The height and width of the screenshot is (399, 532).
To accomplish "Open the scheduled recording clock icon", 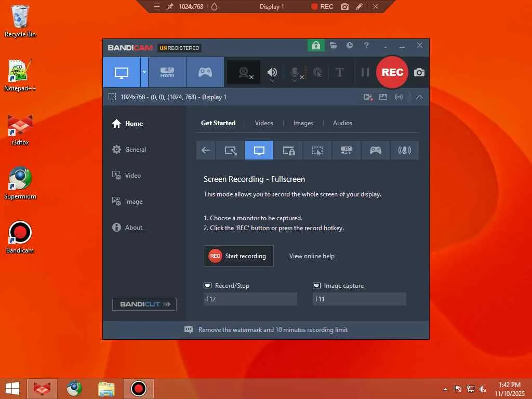I will pyautogui.click(x=350, y=46).
